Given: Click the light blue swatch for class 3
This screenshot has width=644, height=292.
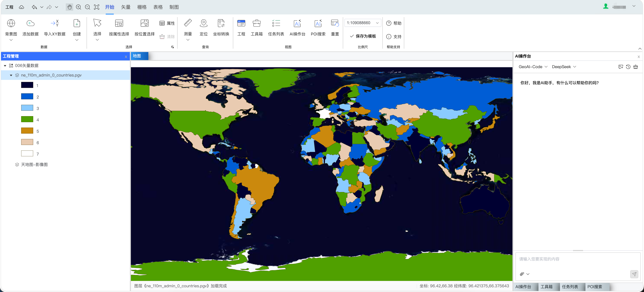Looking at the screenshot, I should [27, 108].
